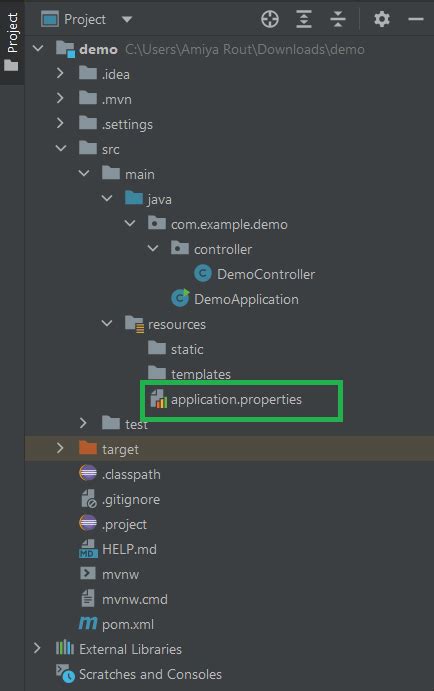Hide the Project tool window with minus icon
Image resolution: width=434 pixels, height=691 pixels.
(x=415, y=19)
